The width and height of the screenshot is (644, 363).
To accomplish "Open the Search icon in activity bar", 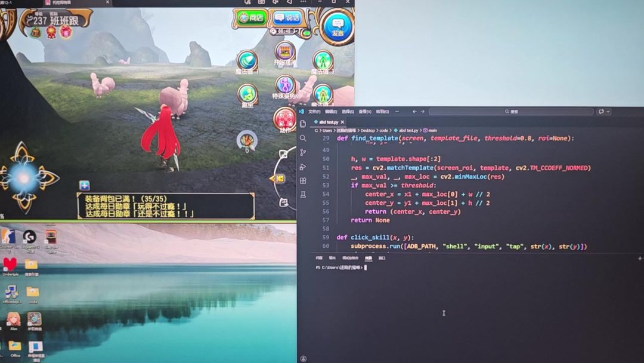I will point(303,138).
